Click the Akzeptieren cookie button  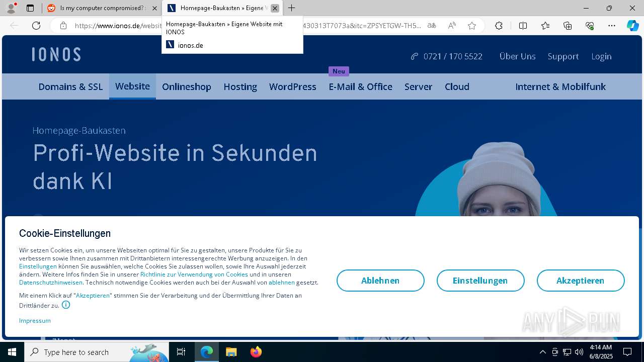tap(581, 281)
